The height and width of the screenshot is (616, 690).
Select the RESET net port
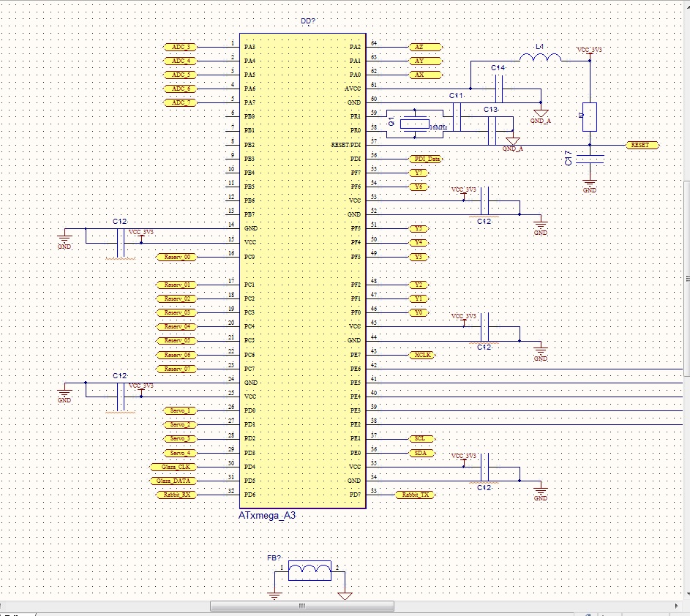[x=641, y=145]
